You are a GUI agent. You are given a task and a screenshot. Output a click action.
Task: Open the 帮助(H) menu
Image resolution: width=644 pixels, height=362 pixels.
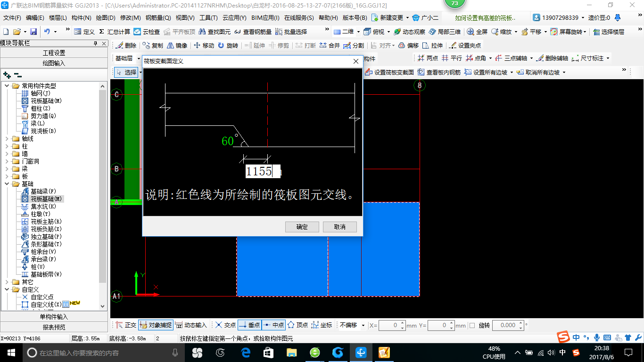[328, 18]
